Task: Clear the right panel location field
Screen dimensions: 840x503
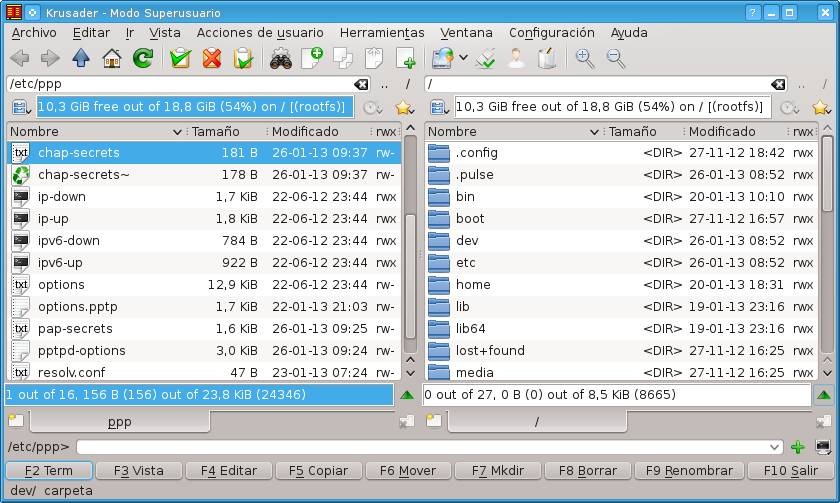Action: (x=778, y=84)
